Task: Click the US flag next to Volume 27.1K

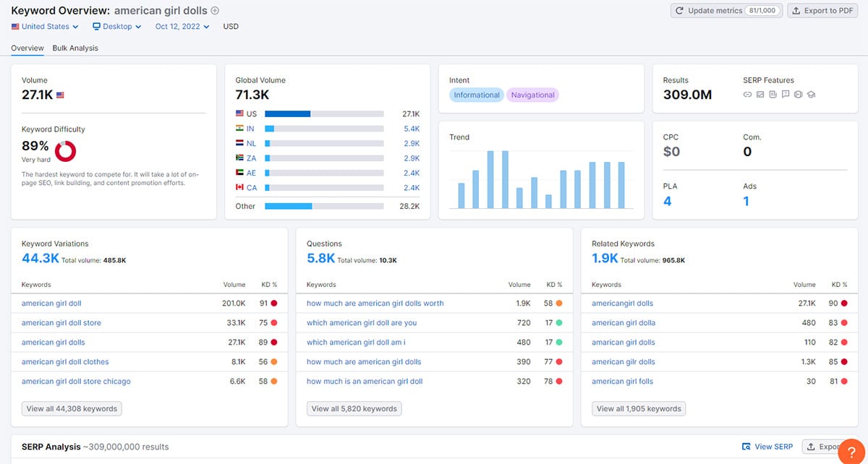Action: [x=60, y=95]
